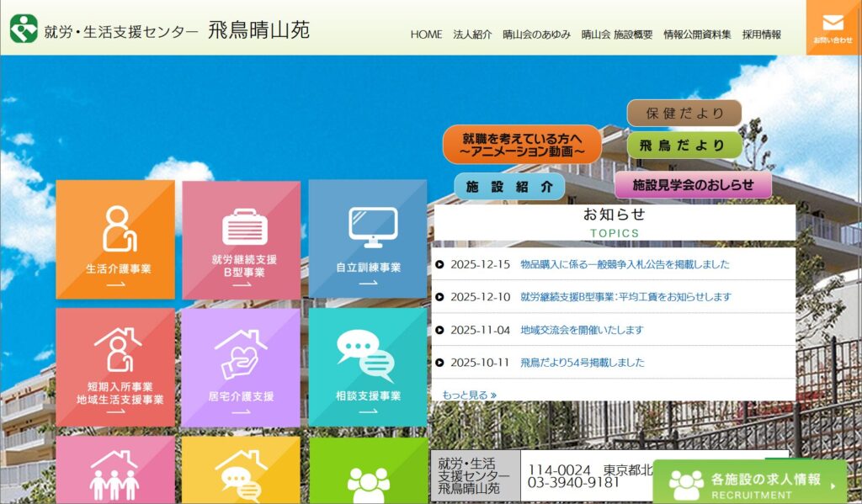Click 施設見学会のおしらせ pink button
This screenshot has height=504, width=862.
(692, 184)
